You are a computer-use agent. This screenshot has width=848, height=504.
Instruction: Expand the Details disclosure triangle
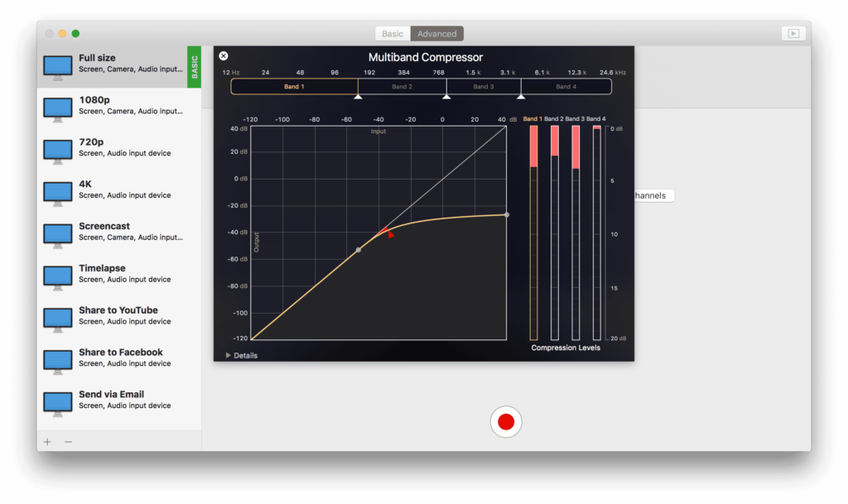point(229,354)
